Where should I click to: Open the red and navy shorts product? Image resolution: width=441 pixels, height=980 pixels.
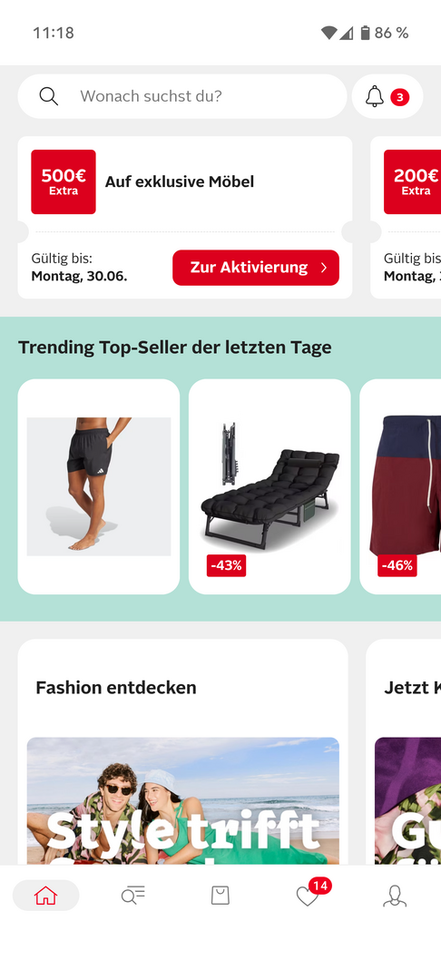coord(400,486)
